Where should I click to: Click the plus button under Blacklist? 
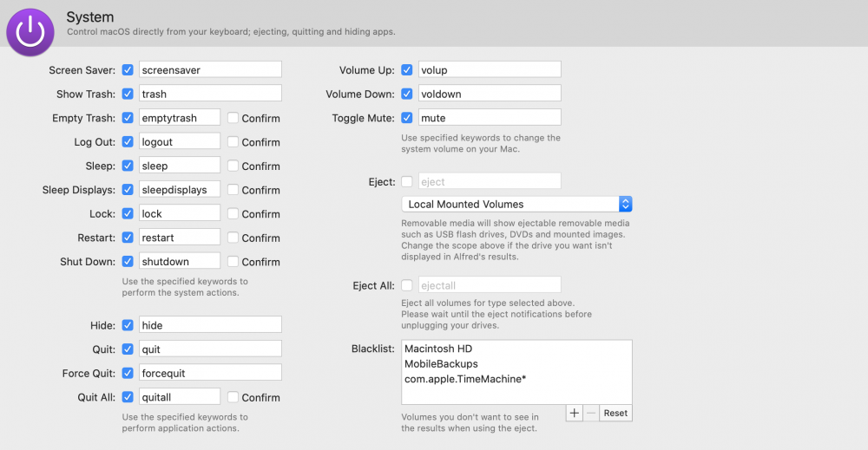(574, 413)
